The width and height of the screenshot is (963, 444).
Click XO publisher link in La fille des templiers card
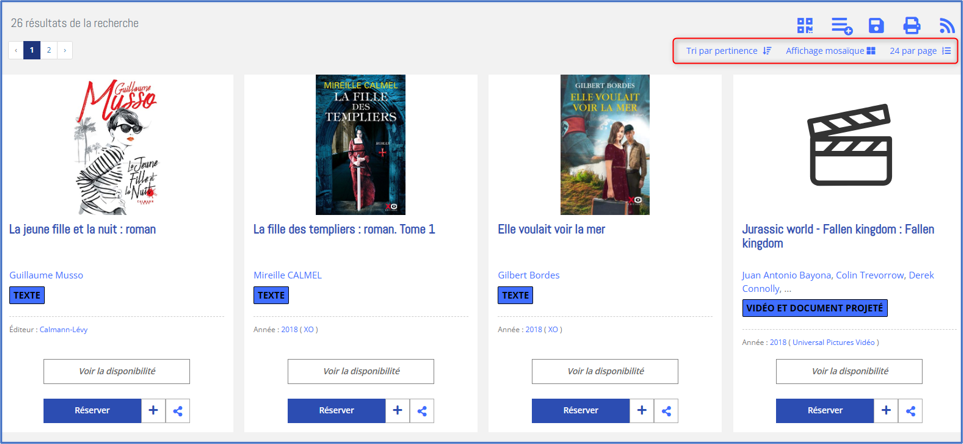tap(308, 330)
